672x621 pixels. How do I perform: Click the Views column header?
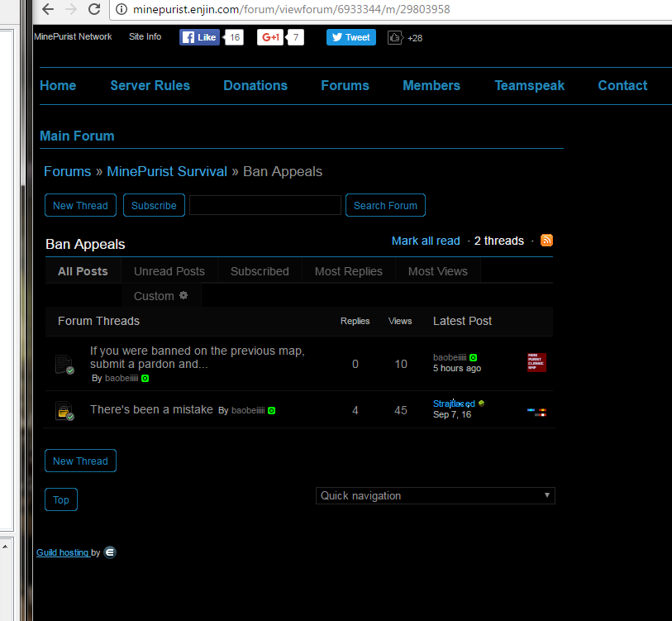click(x=400, y=321)
